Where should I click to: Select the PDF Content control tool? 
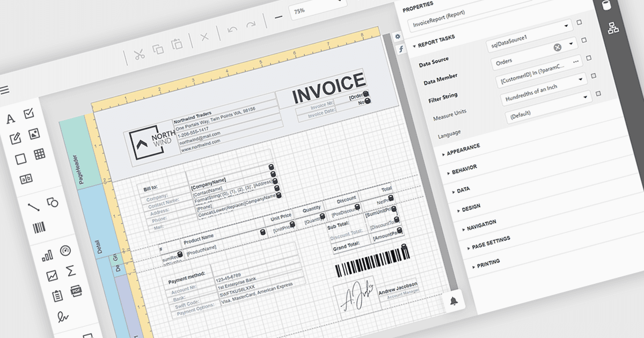click(76, 291)
